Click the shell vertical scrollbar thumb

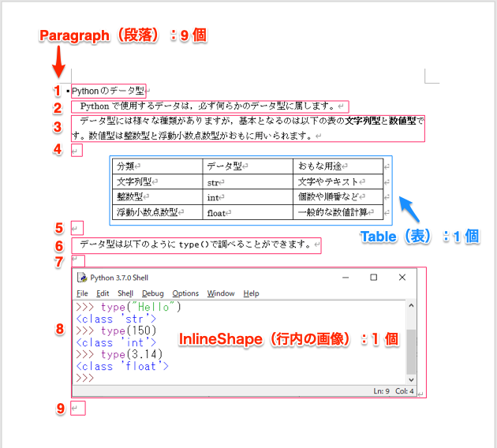pyautogui.click(x=411, y=352)
